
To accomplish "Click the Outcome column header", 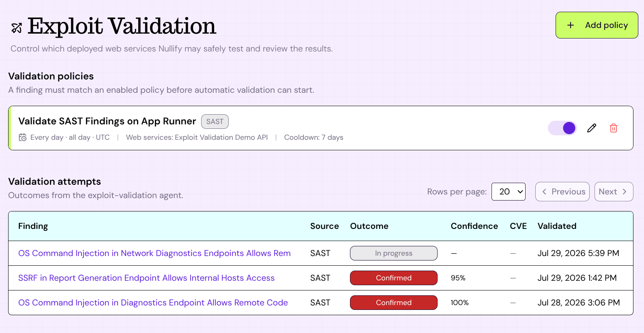I will click(369, 226).
